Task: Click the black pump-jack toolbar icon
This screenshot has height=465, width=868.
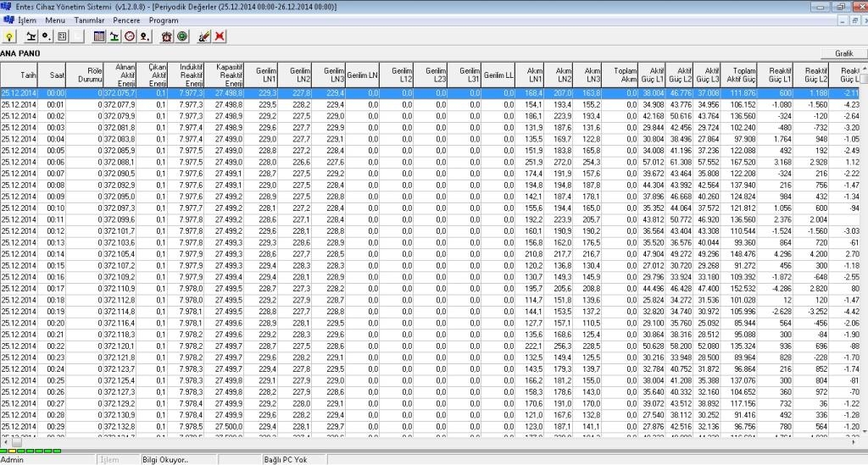Action: coord(31,37)
